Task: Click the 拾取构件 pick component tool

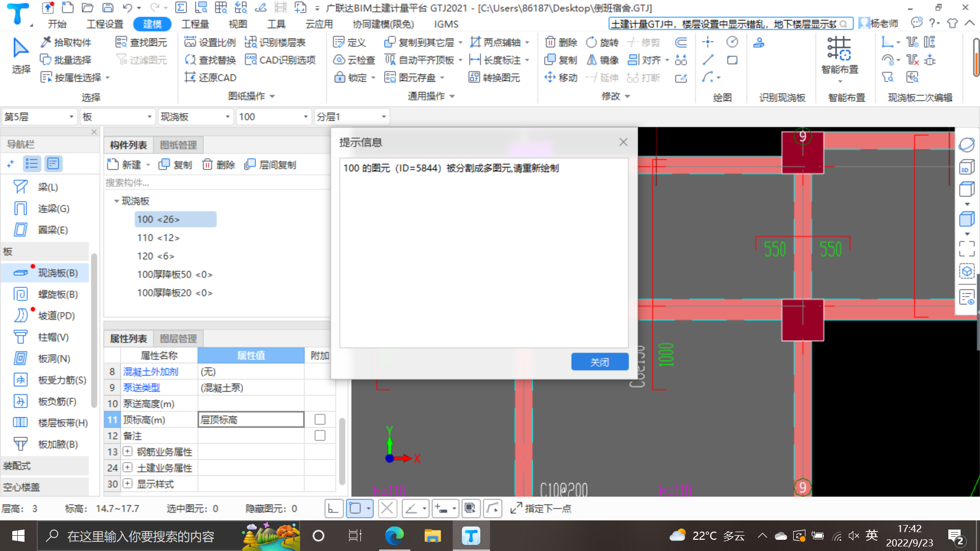Action: tap(66, 42)
